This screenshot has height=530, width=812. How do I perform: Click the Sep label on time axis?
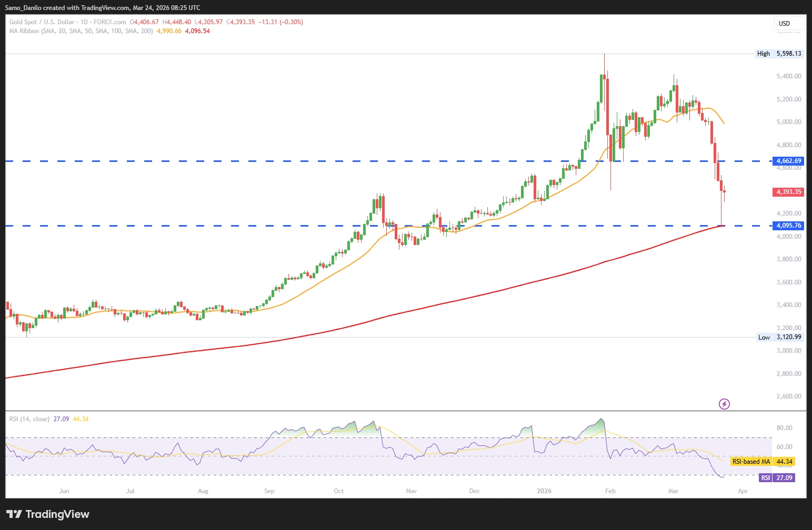point(269,491)
